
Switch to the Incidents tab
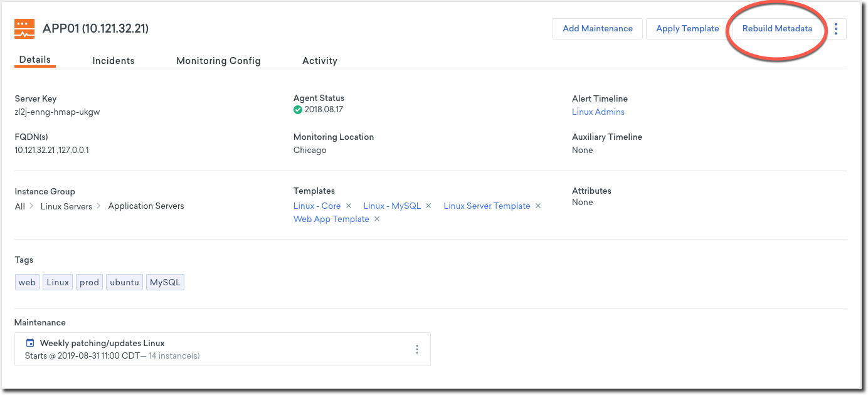pyautogui.click(x=114, y=61)
